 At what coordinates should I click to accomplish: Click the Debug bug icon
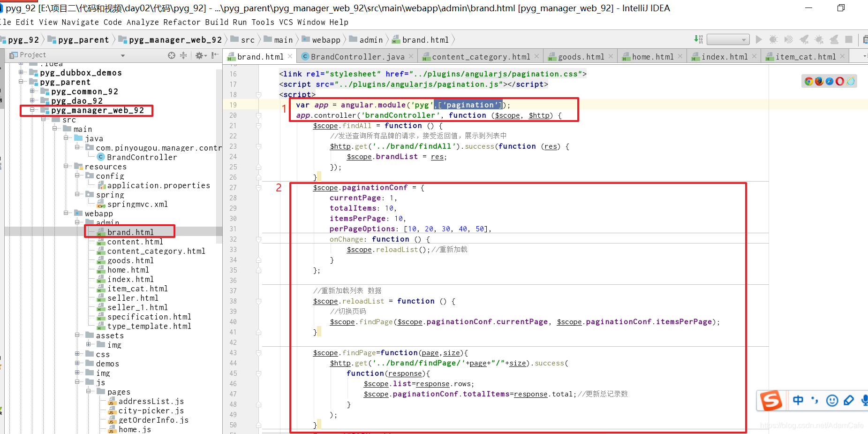(x=774, y=39)
